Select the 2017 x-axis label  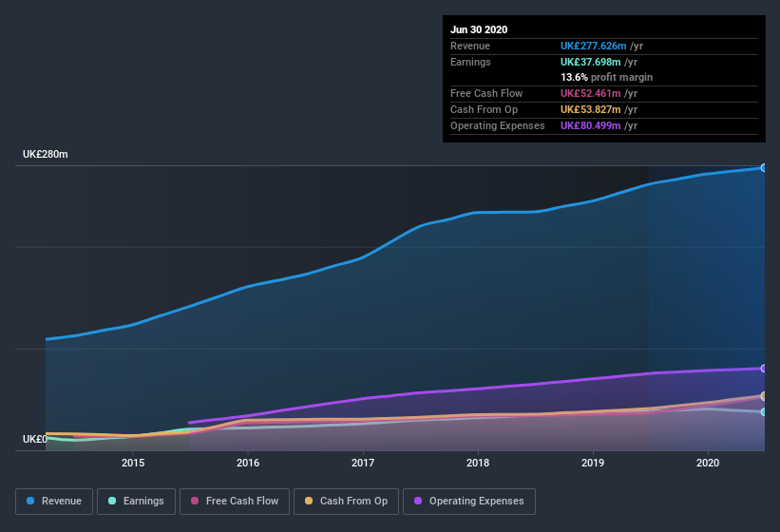(363, 463)
